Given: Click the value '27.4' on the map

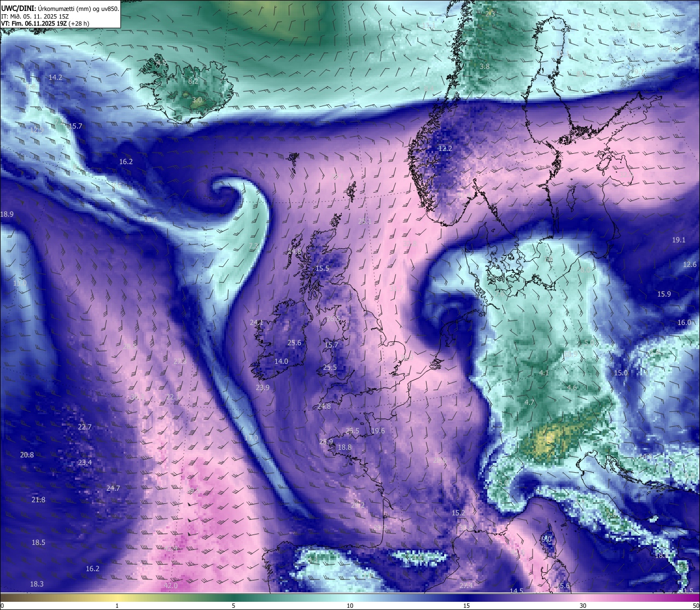Looking at the screenshot, I should (x=465, y=585).
